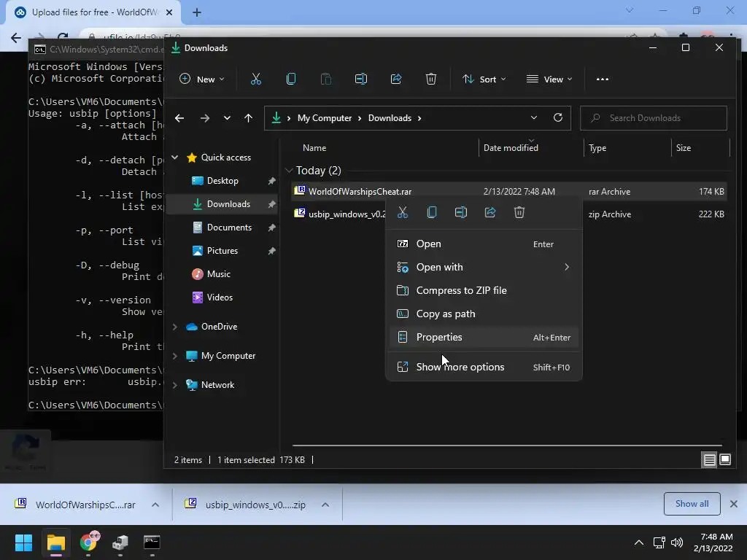Click Delete trash icon in Explorer toolbar
The image size is (747, 560).
(x=430, y=79)
